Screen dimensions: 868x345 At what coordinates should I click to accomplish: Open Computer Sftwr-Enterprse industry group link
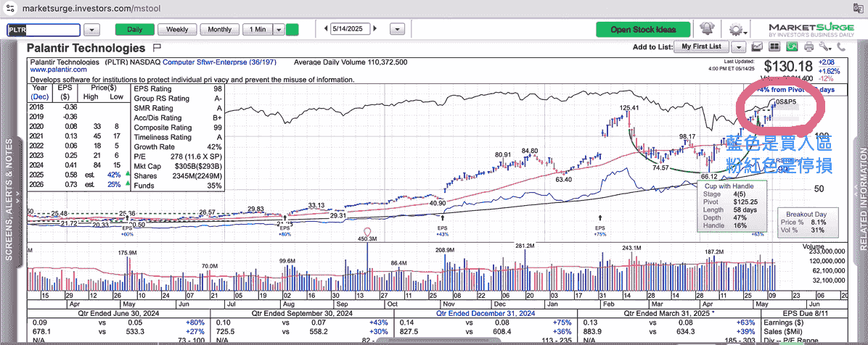click(x=219, y=62)
